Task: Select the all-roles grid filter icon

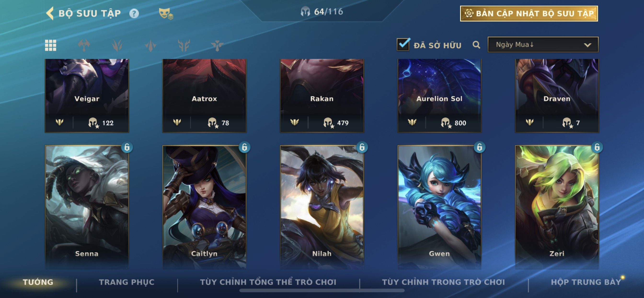Action: point(51,45)
